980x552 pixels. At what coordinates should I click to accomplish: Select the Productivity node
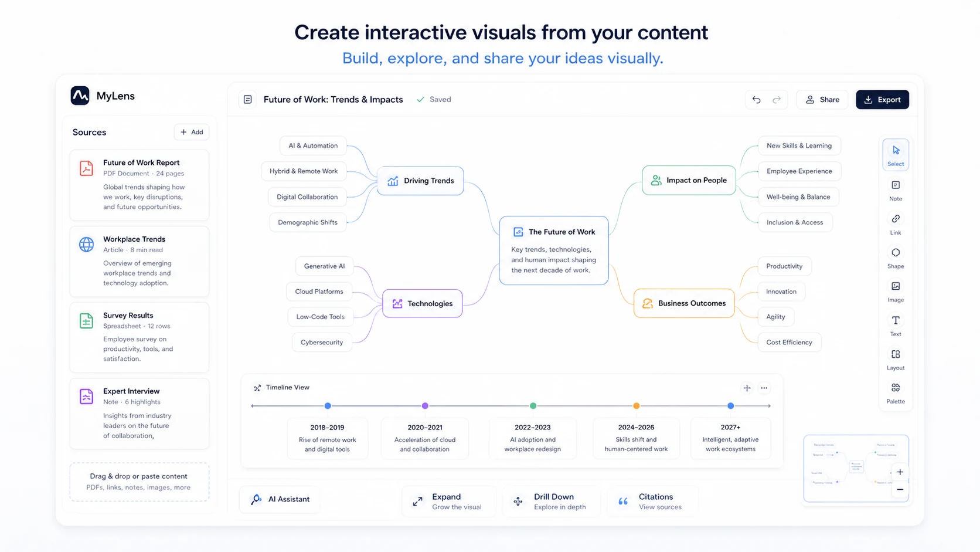(x=784, y=266)
